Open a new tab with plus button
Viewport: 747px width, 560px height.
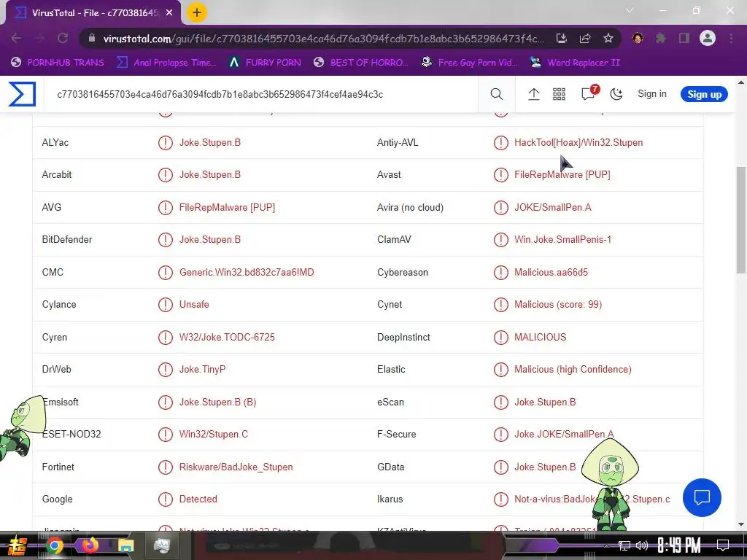pyautogui.click(x=197, y=12)
